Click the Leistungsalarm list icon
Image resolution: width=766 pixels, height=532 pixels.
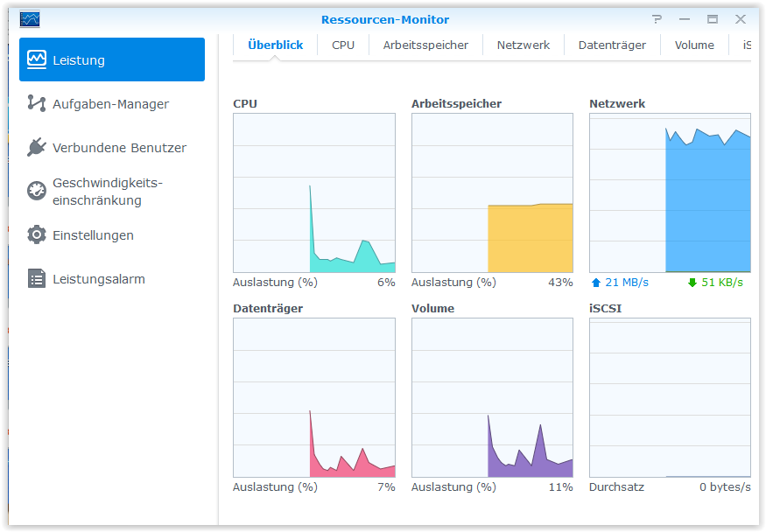tap(37, 279)
